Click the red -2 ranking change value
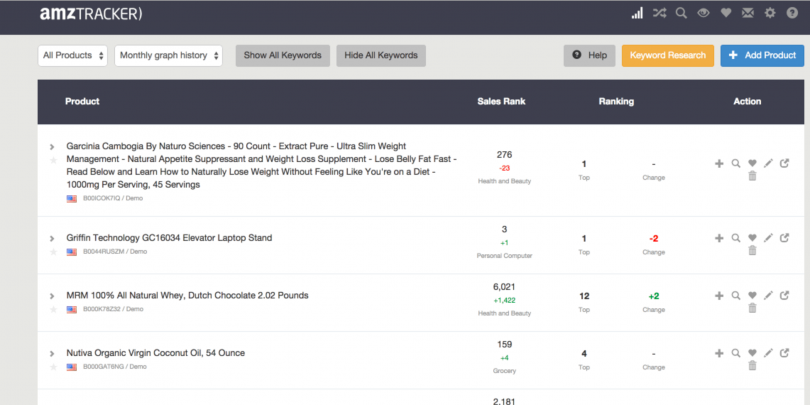 click(x=653, y=239)
